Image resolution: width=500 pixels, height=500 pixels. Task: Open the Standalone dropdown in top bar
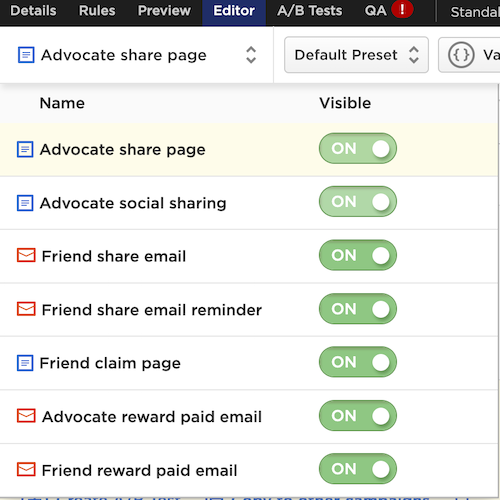473,12
